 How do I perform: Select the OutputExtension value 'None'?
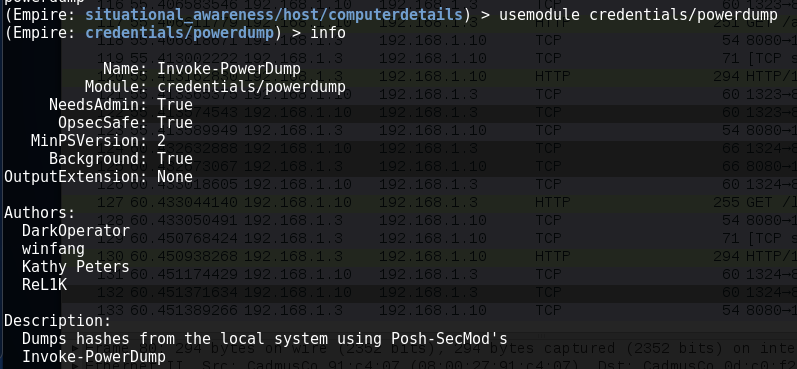[x=175, y=177]
